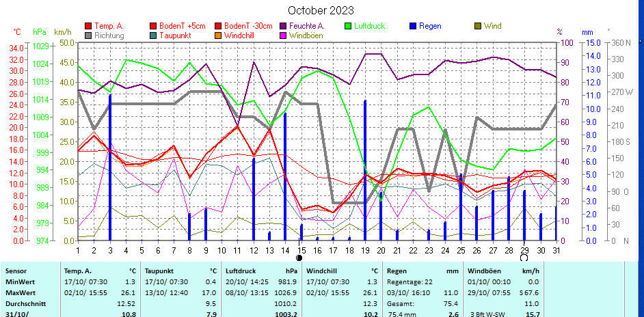Click the current gust value 15.7
This screenshot has height=317, width=644.
[x=533, y=314]
